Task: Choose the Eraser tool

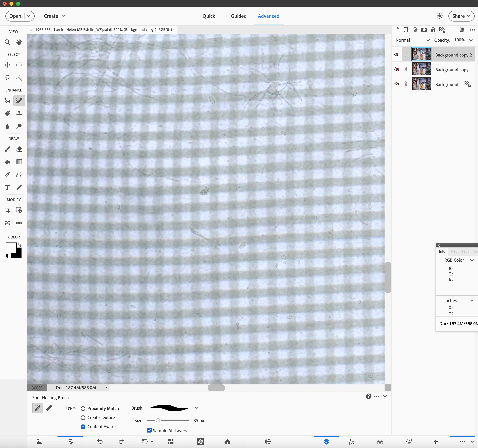Action: click(x=19, y=149)
